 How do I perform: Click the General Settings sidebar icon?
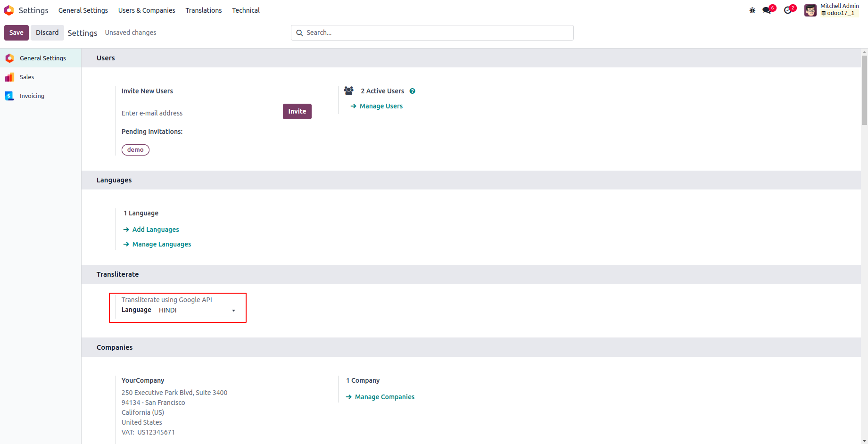9,58
